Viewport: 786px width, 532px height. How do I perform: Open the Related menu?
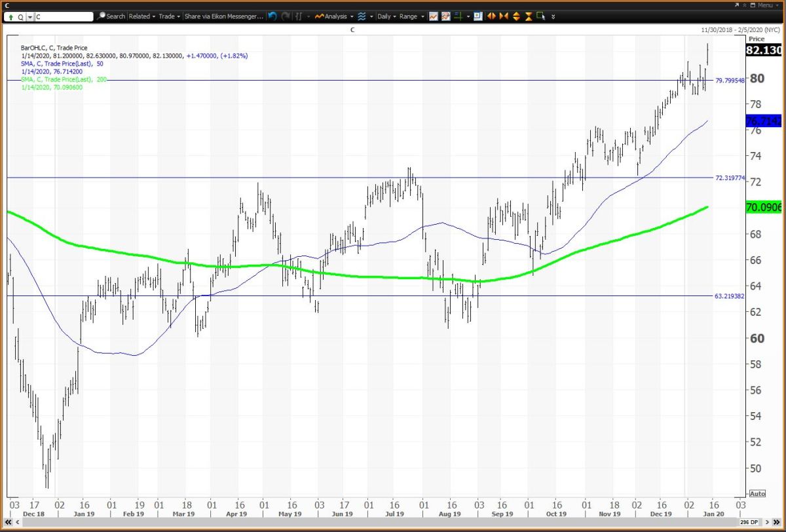(x=141, y=16)
